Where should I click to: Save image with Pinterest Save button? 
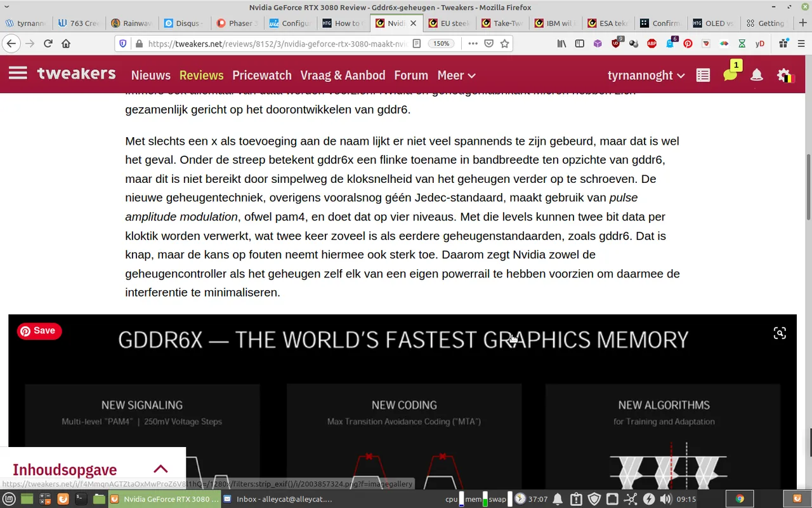click(39, 331)
